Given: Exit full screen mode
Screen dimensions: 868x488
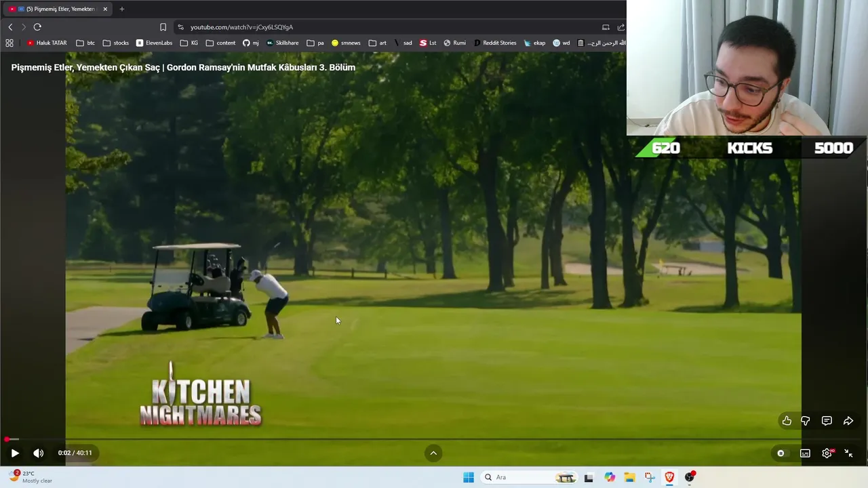Looking at the screenshot, I should click(x=848, y=453).
